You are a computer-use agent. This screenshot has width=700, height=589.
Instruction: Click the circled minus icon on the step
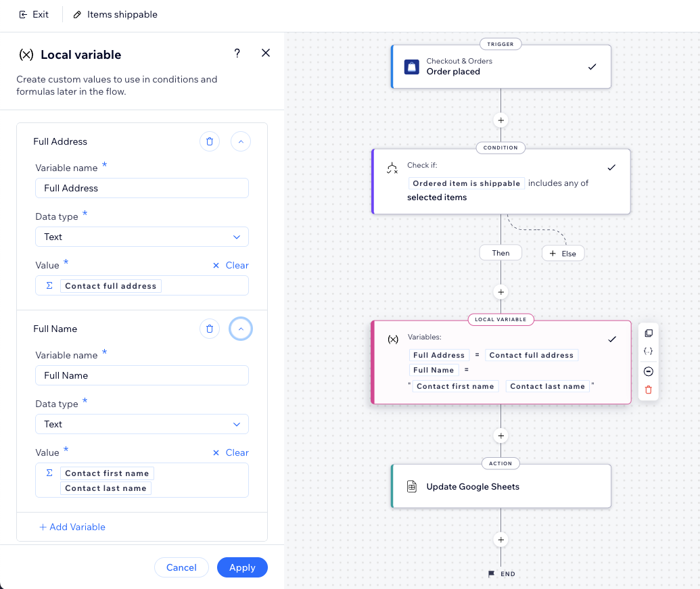coord(648,371)
